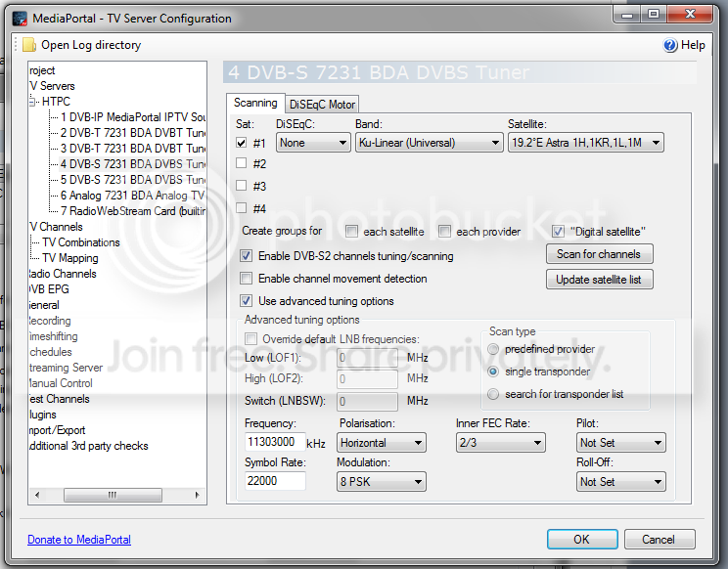Screen dimensions: 728x569
Task: Open the Pilot Not Set dropdown
Action: (620, 443)
